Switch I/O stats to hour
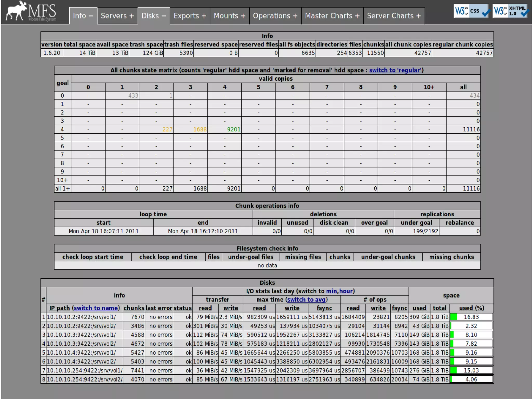The image size is (532, 399). pos(346,291)
